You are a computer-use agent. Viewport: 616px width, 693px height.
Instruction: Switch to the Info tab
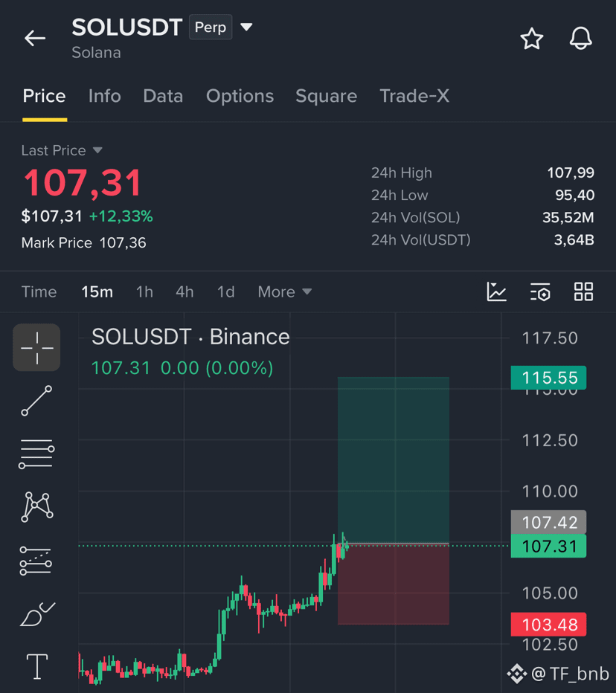pos(104,96)
